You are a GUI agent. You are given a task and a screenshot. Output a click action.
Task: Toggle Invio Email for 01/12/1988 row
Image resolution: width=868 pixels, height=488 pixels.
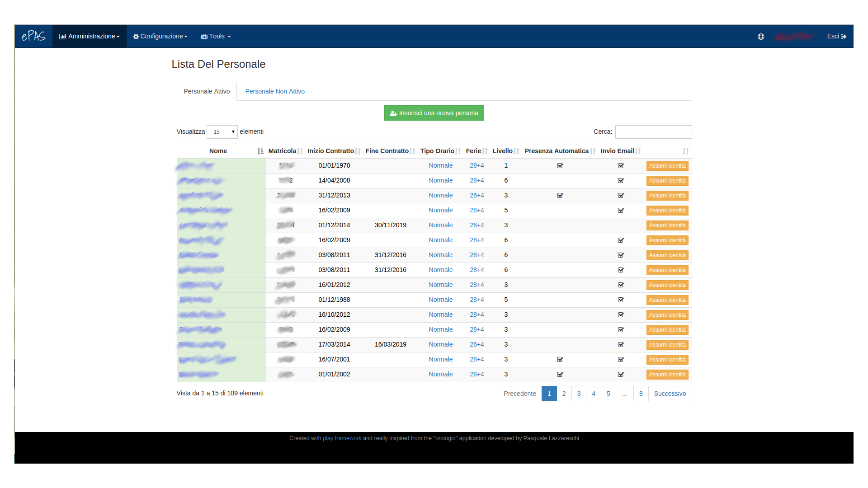[621, 300]
